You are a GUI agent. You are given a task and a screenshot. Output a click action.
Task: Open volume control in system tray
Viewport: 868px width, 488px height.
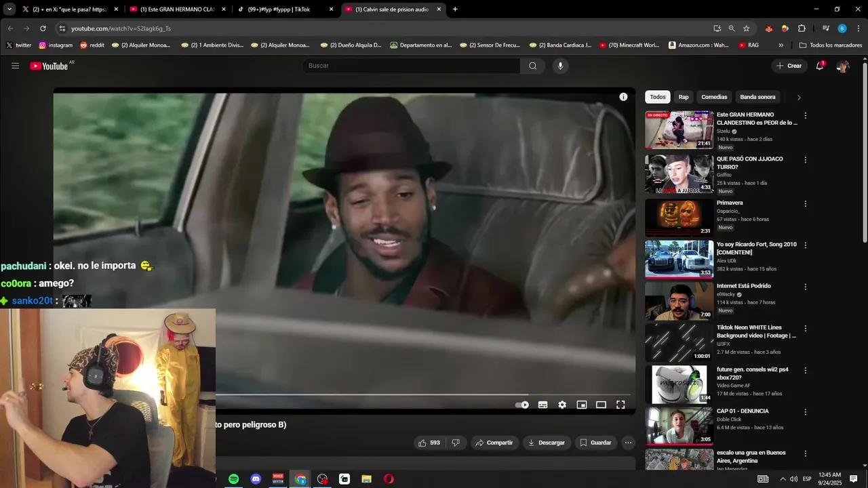(x=793, y=479)
